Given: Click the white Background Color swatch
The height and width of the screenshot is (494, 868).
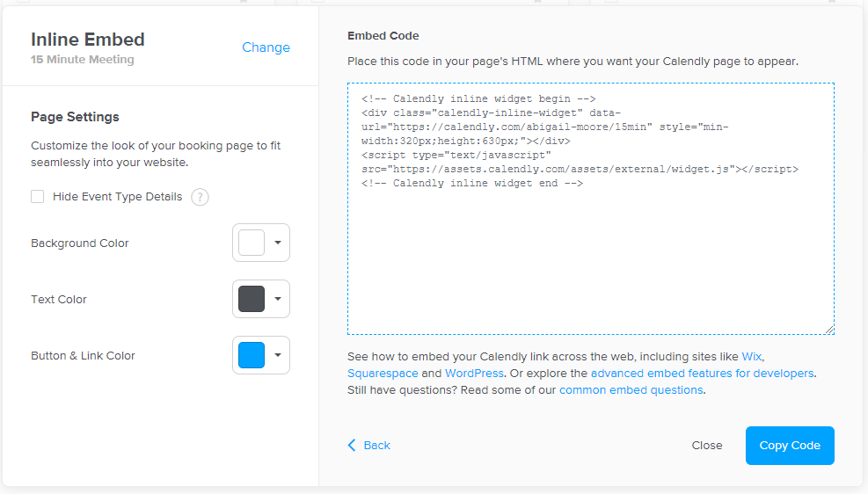Looking at the screenshot, I should click(252, 243).
